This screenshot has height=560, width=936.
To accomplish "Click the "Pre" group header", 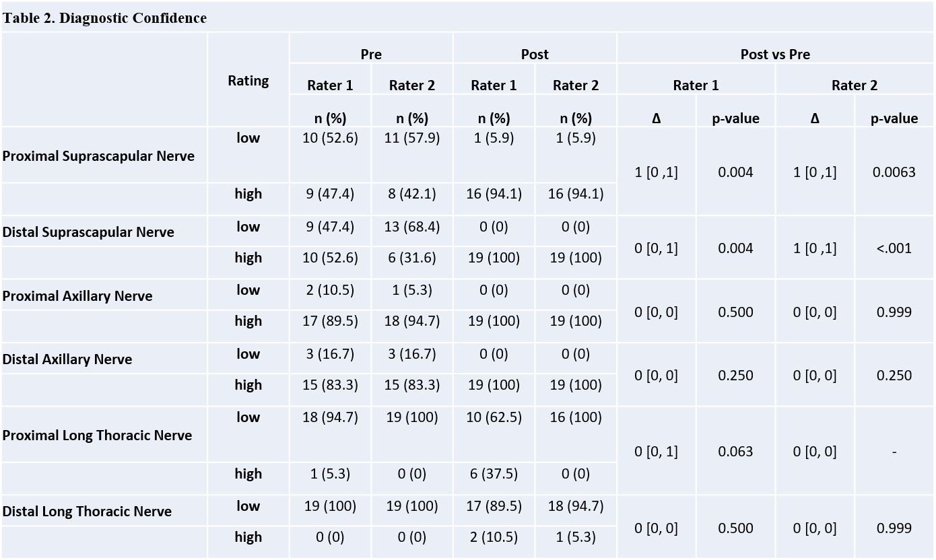I will (x=371, y=55).
